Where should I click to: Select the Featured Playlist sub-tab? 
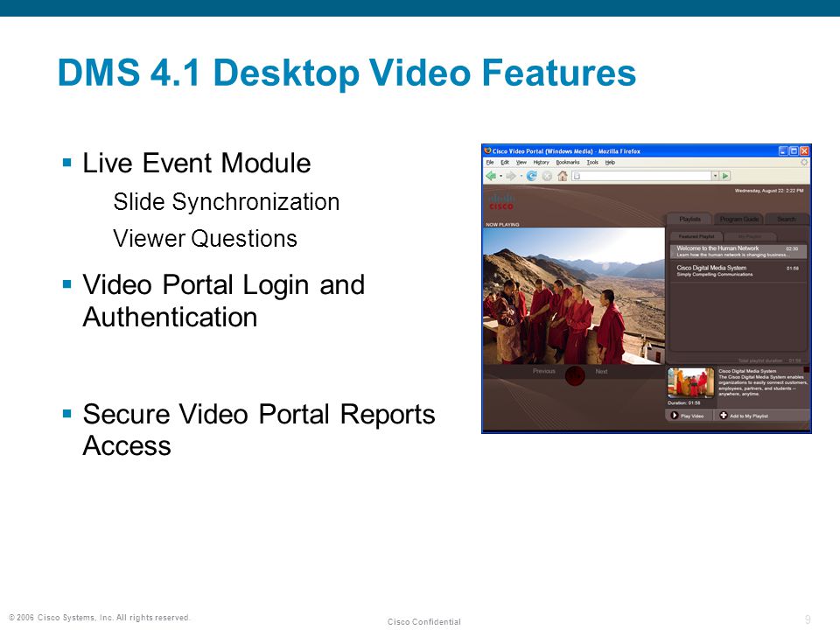[x=696, y=236]
